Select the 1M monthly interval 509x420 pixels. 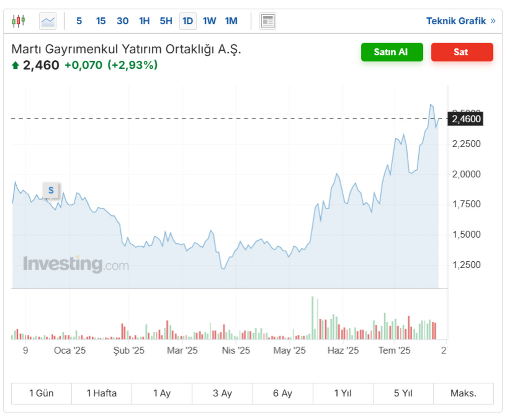(231, 21)
